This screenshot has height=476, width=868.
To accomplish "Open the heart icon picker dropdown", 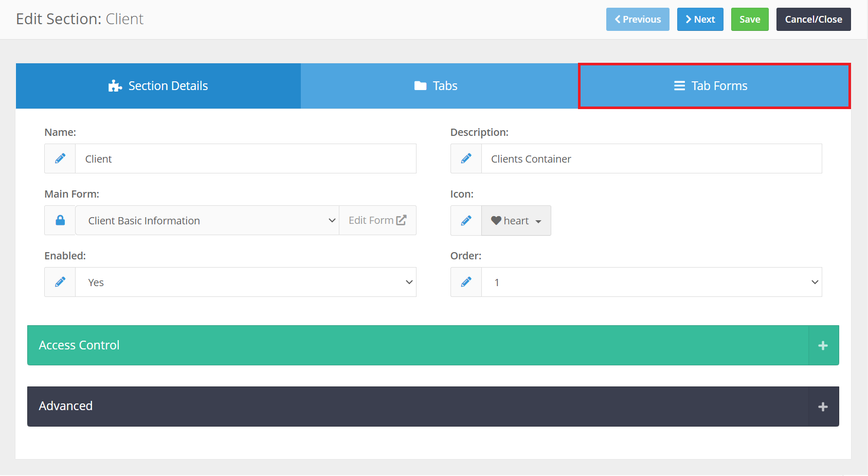I will (516, 221).
